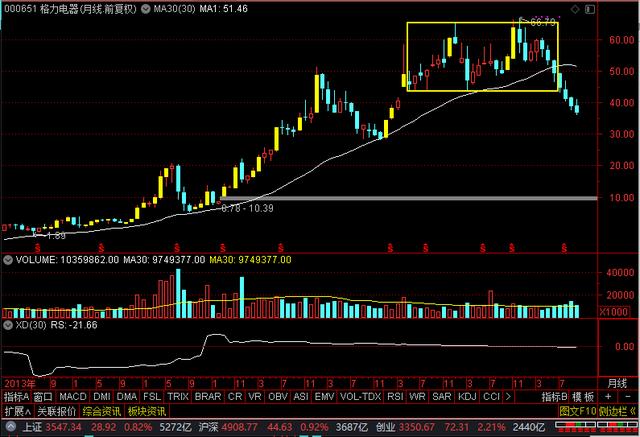
Task: Open the 综合资讯 tab
Action: [x=103, y=410]
